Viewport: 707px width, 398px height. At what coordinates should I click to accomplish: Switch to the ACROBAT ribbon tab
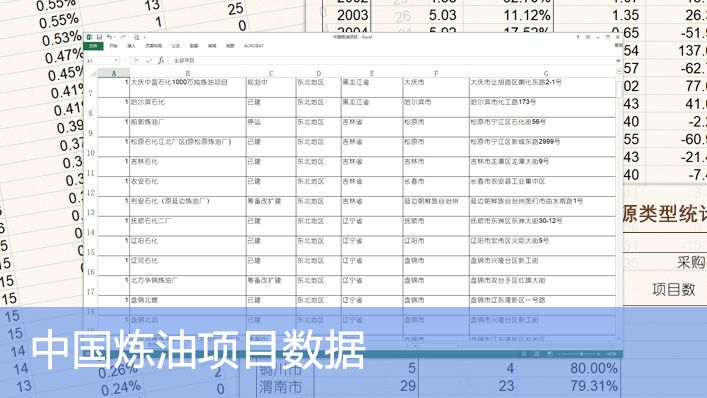[254, 46]
